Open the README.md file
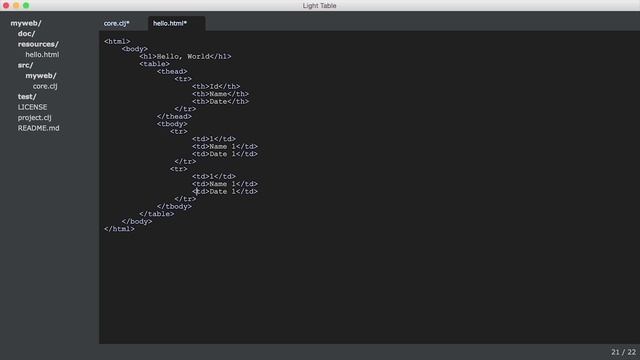Viewport: 640px width, 360px height. pos(38,128)
